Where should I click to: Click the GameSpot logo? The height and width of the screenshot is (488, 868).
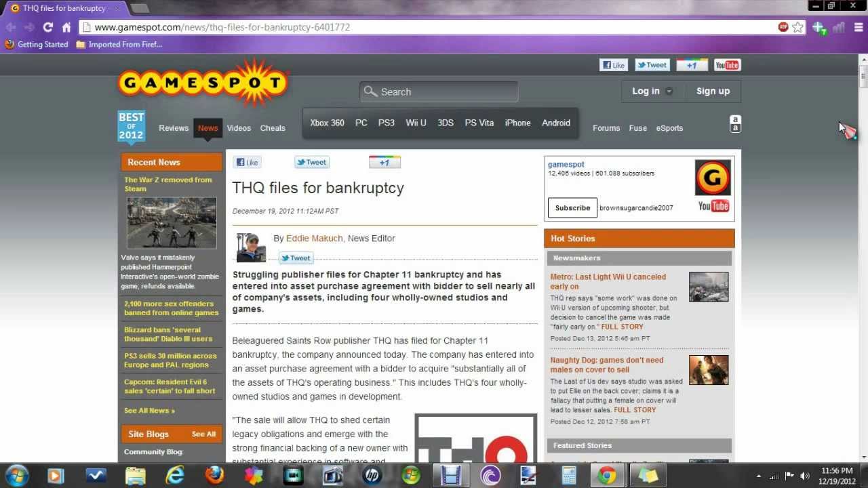coord(203,83)
